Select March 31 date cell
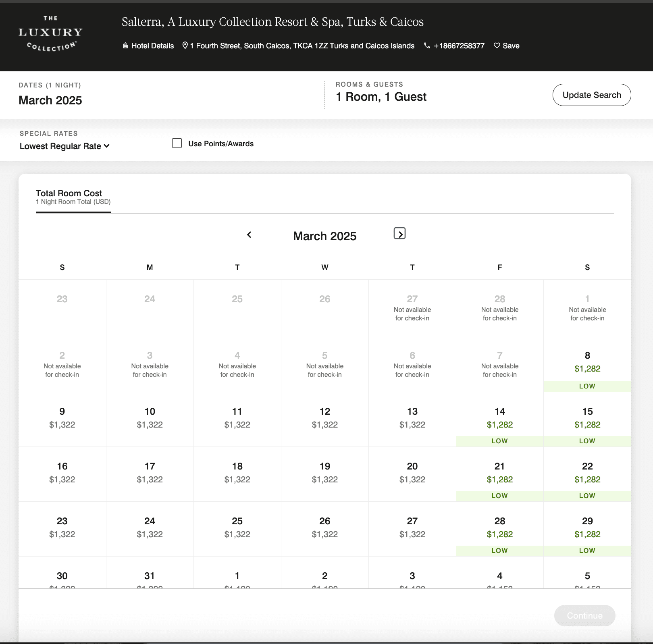Image resolution: width=653 pixels, height=644 pixels. 150,573
